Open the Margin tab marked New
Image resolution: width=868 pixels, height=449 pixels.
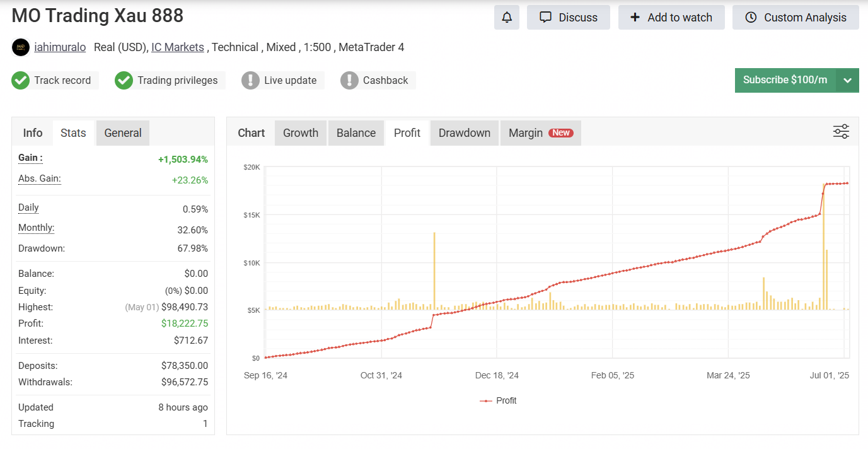(540, 133)
